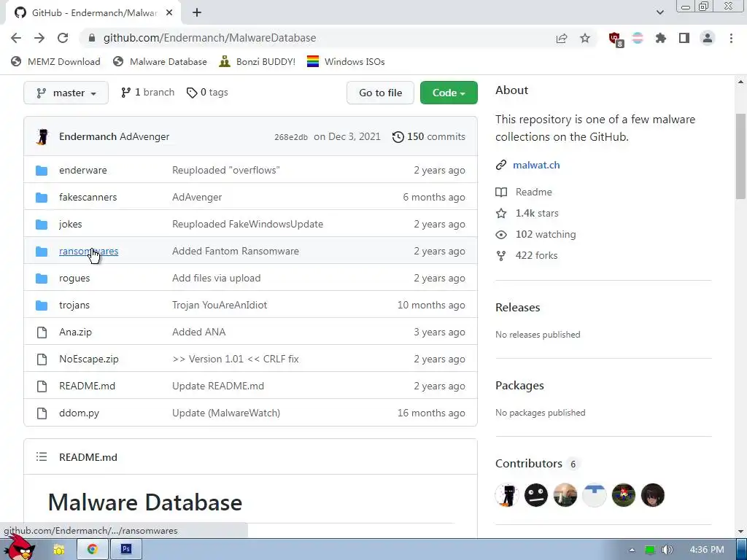747x560 pixels.
Task: Open the master branch dropdown
Action: (66, 93)
